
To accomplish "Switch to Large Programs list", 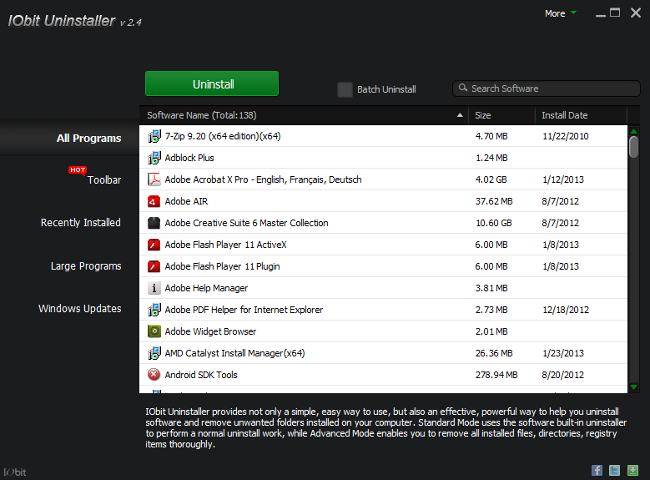I will [86, 266].
